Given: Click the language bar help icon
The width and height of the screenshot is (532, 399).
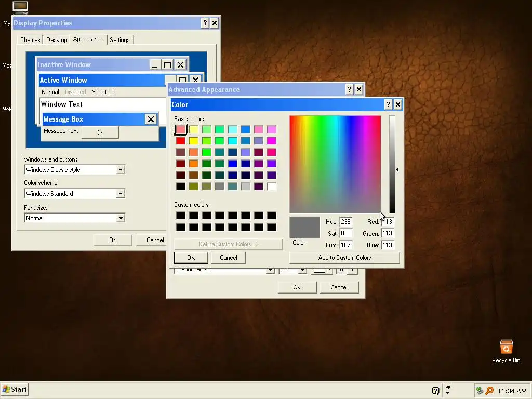Looking at the screenshot, I should click(x=436, y=391).
